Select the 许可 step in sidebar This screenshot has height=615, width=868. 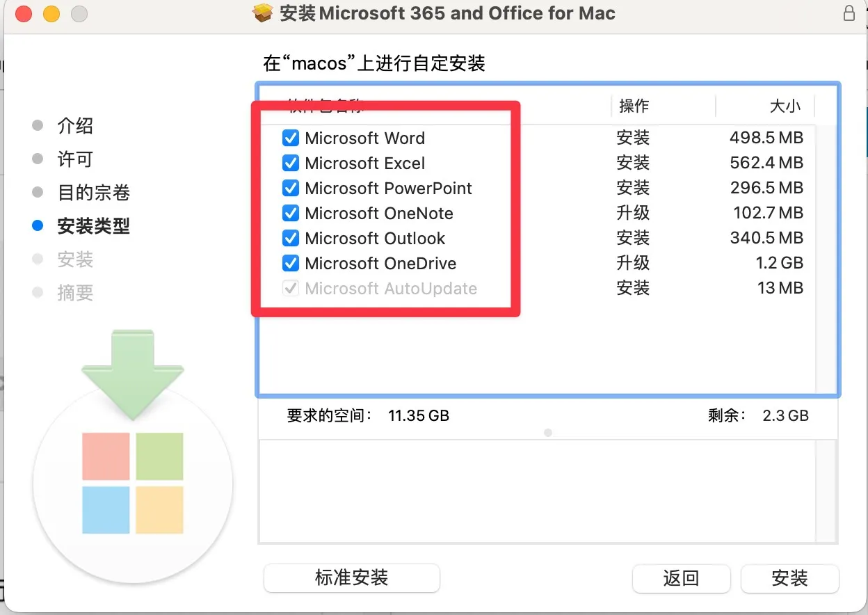(x=75, y=159)
